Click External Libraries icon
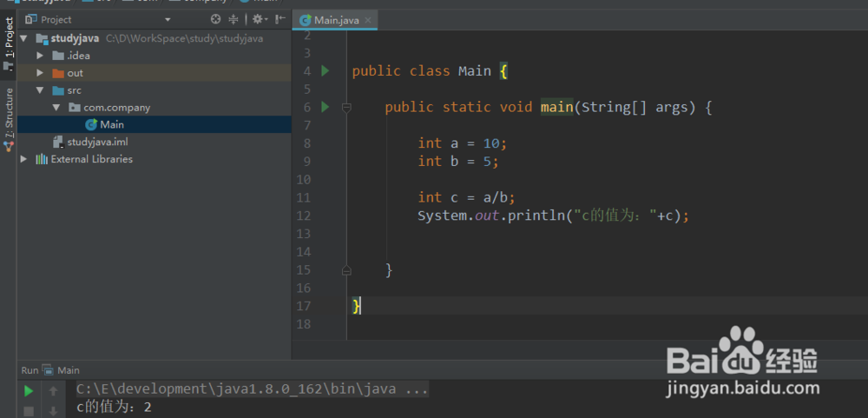 (42, 159)
